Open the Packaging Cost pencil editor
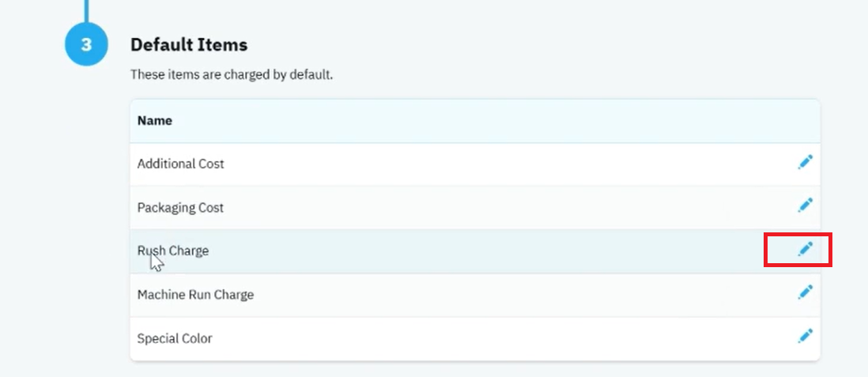 coord(805,205)
